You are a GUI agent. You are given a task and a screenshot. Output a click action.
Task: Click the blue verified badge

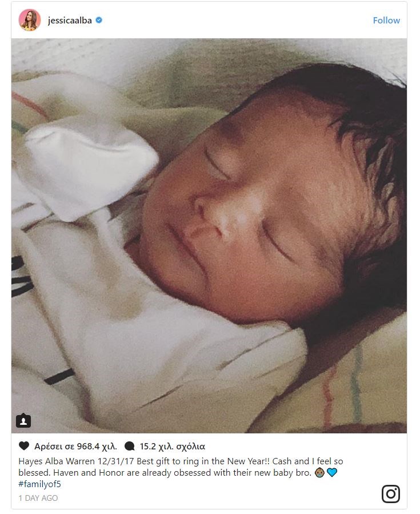[99, 20]
